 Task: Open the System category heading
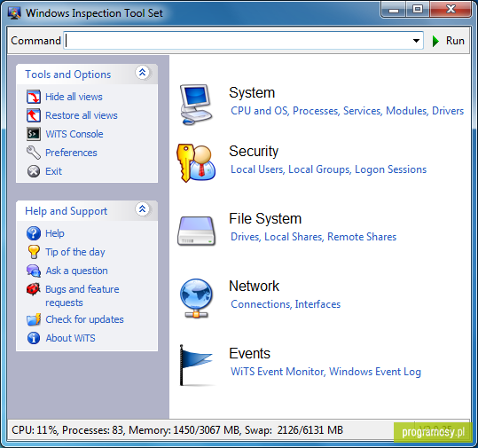tap(252, 92)
